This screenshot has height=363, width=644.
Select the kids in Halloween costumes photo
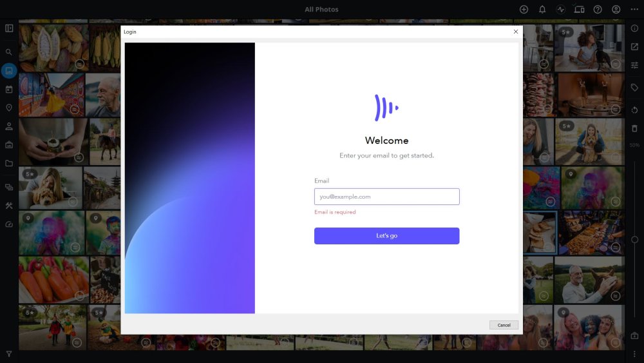click(53, 328)
